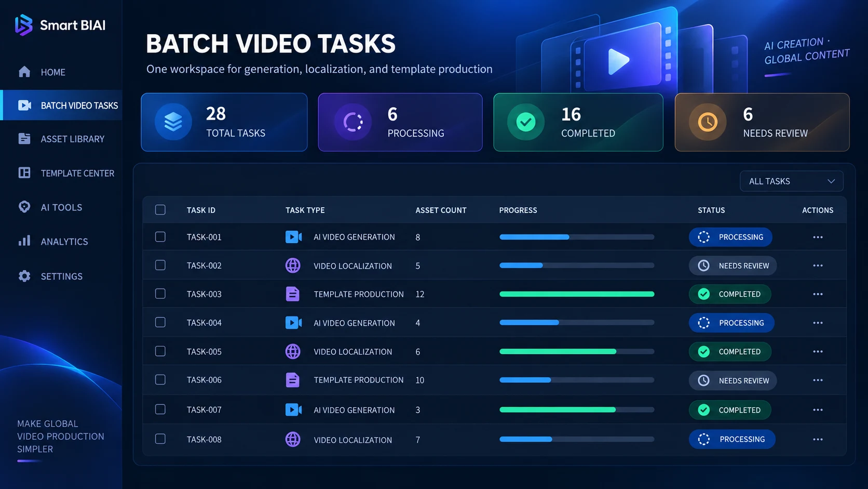Click the progress bar for TASK-003

(577, 294)
